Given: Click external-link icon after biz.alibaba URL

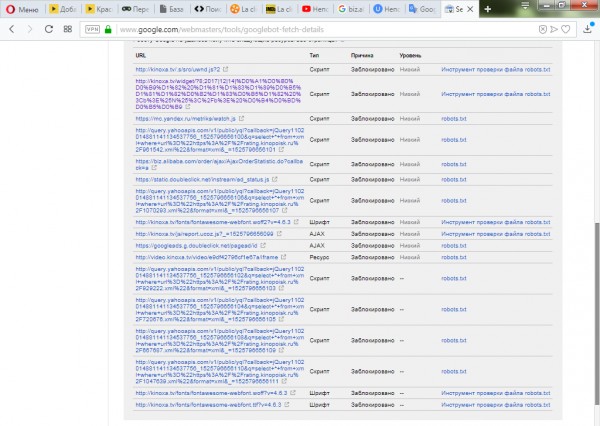Looking at the screenshot, I should pyautogui.click(x=154, y=168).
